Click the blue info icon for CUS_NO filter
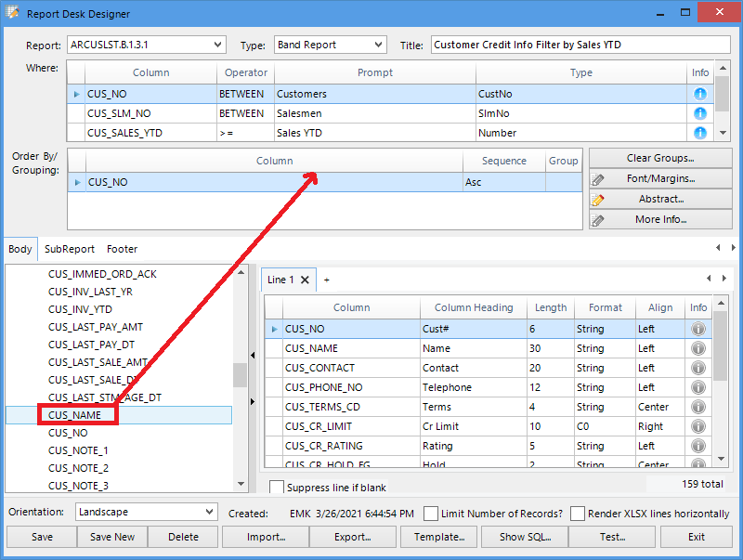Image resolution: width=743 pixels, height=560 pixels. pyautogui.click(x=700, y=94)
